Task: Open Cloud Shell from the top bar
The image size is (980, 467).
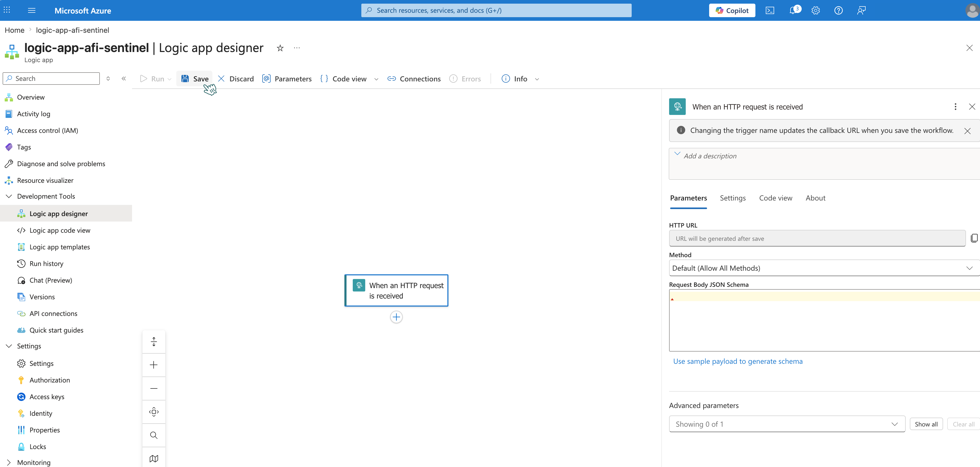Action: 770,10
